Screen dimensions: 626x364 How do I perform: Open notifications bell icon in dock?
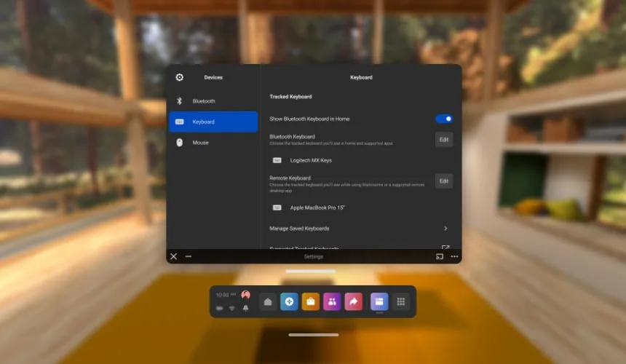coord(246,308)
